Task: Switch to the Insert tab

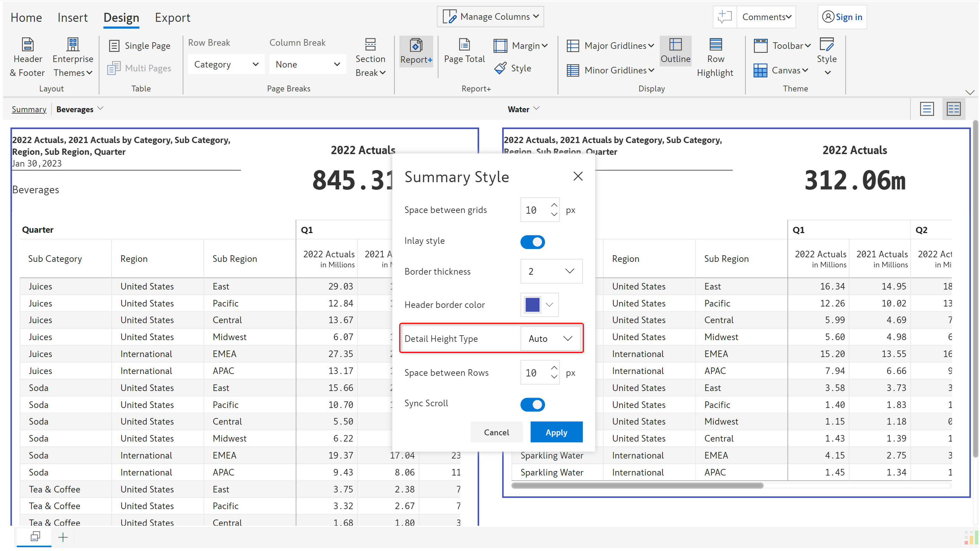Action: tap(72, 18)
